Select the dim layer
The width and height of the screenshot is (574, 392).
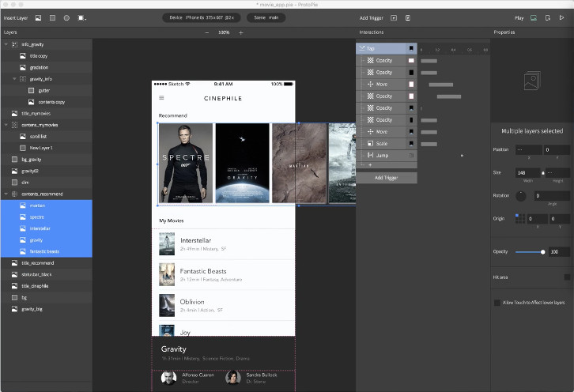47,183
